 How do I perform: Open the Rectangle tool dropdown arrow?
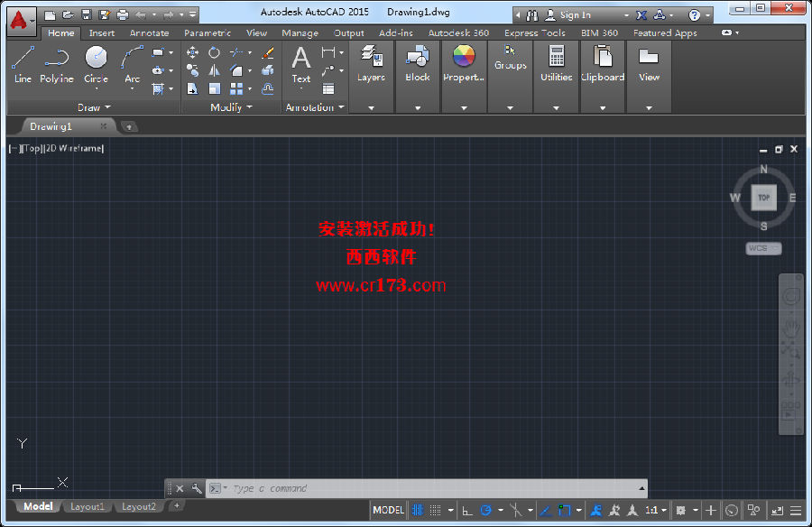point(171,52)
